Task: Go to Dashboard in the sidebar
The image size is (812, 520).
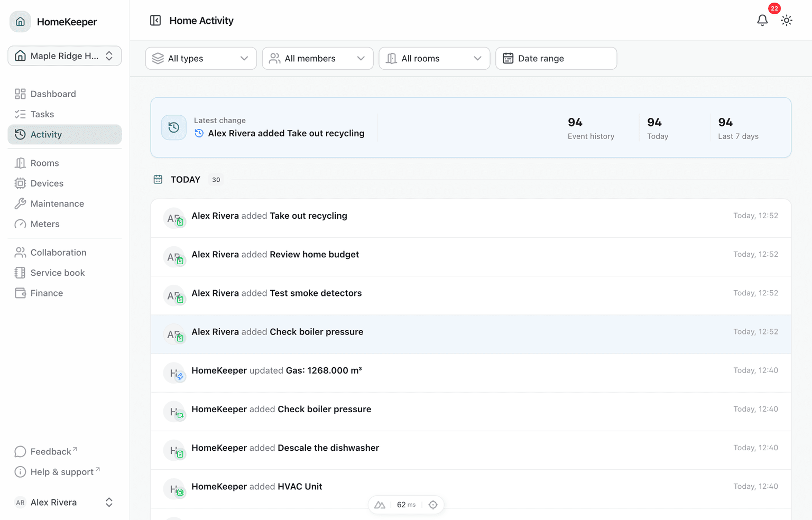Action: [64, 94]
